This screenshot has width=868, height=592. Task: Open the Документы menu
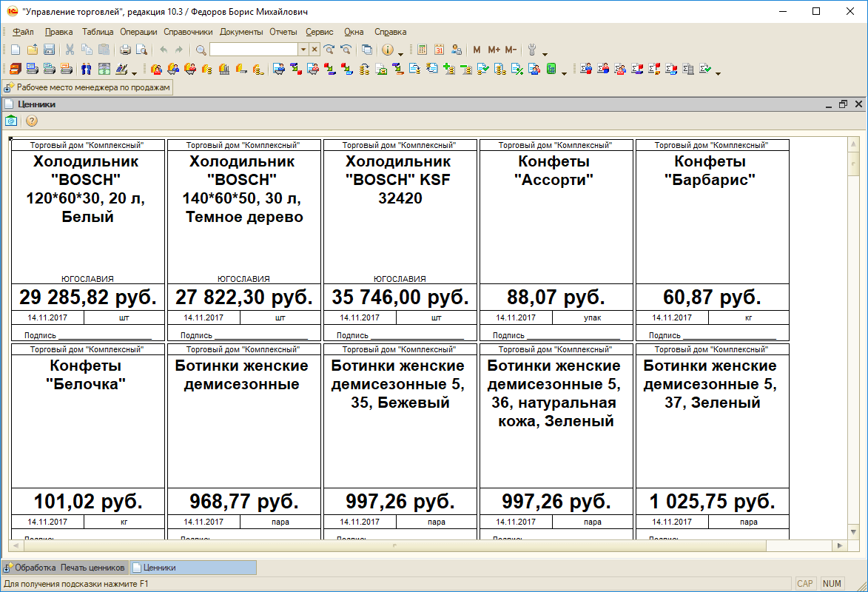point(241,32)
